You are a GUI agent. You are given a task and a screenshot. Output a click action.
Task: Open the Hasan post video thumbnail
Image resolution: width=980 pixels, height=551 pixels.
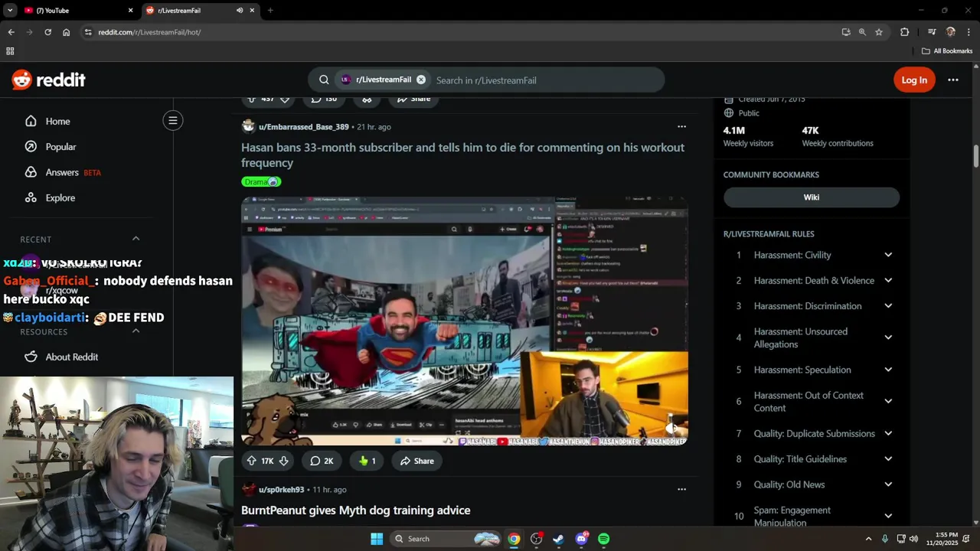pos(465,321)
